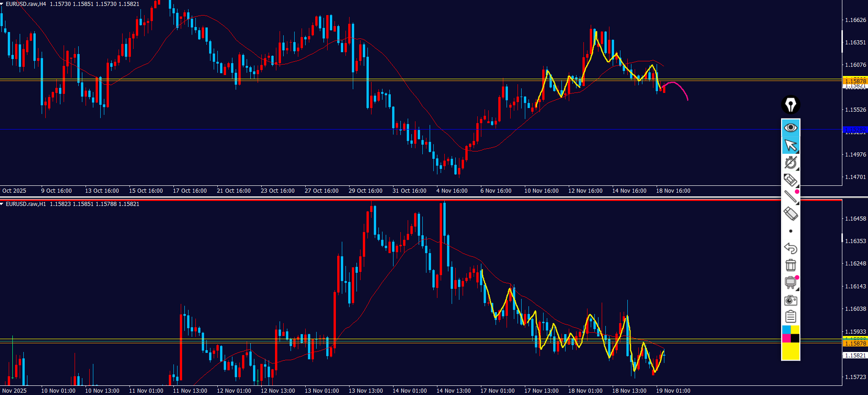The width and height of the screenshot is (868, 395).
Task: Select the straight line tool
Action: pos(790,197)
